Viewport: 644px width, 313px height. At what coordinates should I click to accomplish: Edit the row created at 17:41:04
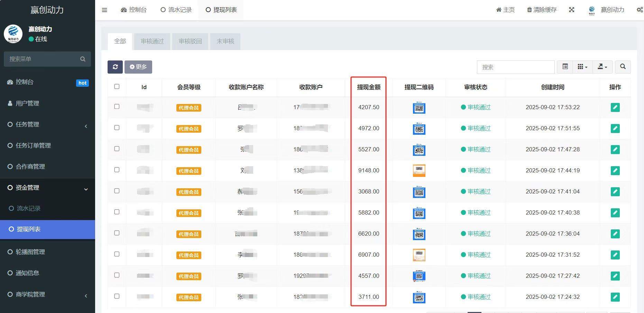click(615, 192)
